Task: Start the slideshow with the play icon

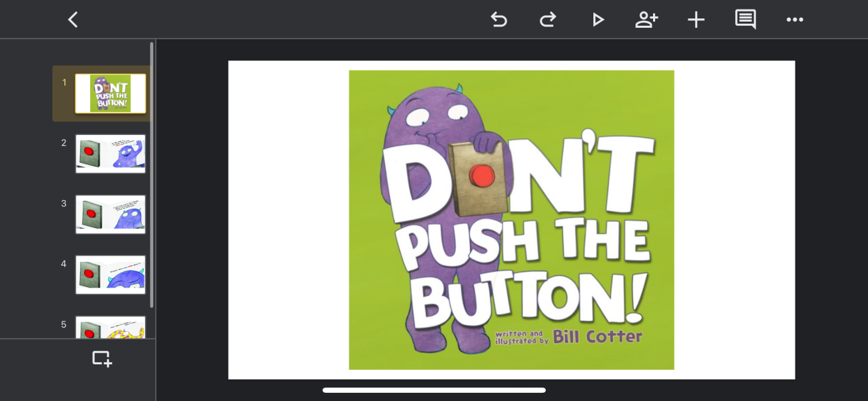Action: (x=597, y=20)
